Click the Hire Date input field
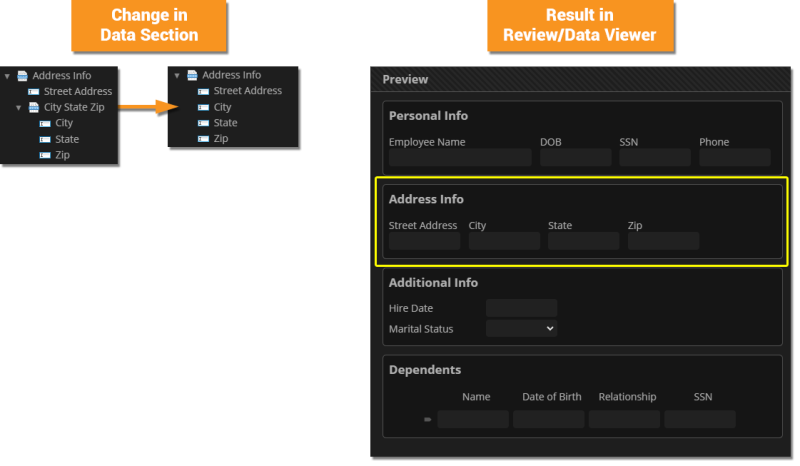Image resolution: width=800 pixels, height=466 pixels. click(x=521, y=308)
